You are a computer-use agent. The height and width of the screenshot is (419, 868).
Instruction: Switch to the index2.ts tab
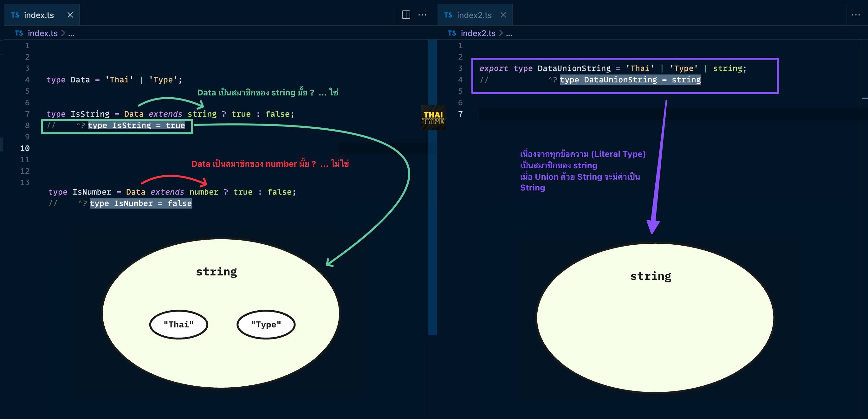475,15
